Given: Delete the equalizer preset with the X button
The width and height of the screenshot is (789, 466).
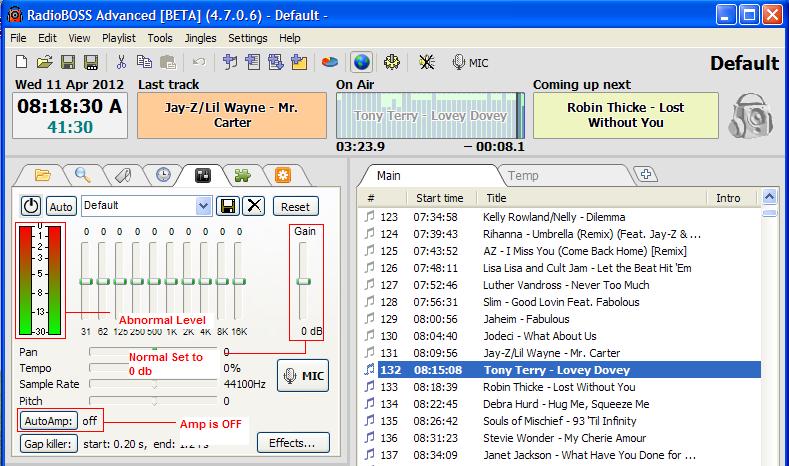Looking at the screenshot, I should [x=254, y=206].
